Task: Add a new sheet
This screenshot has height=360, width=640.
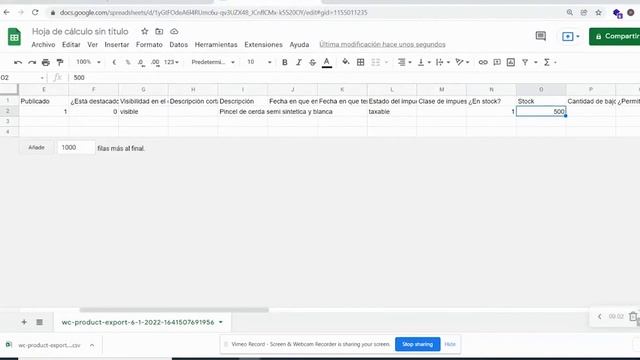Action: (24, 322)
